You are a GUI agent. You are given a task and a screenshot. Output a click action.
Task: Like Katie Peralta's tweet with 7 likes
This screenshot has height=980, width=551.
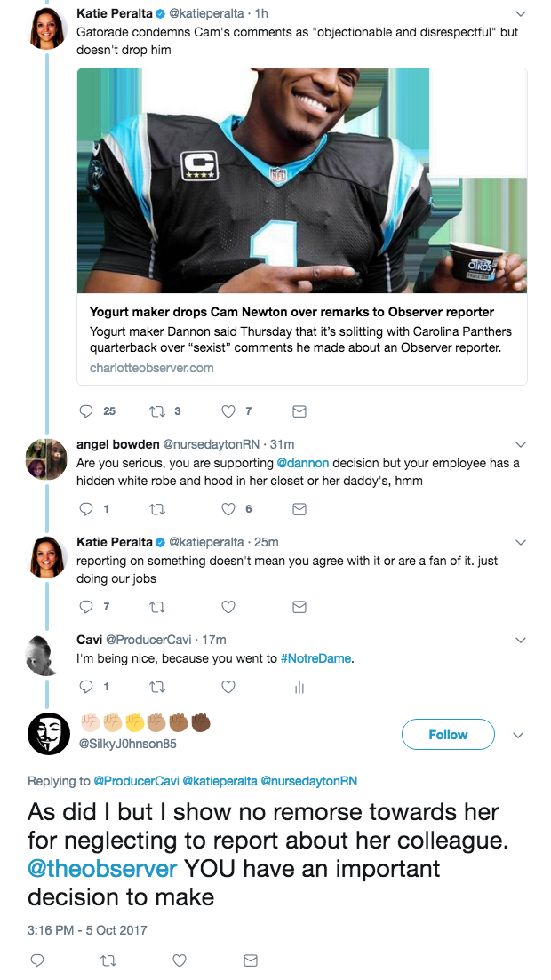[229, 411]
